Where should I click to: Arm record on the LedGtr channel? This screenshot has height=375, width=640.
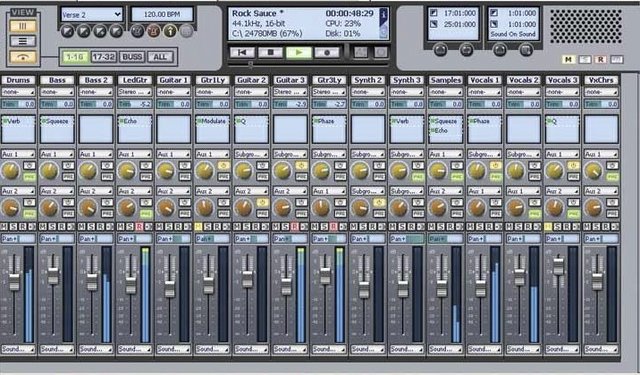click(x=139, y=227)
